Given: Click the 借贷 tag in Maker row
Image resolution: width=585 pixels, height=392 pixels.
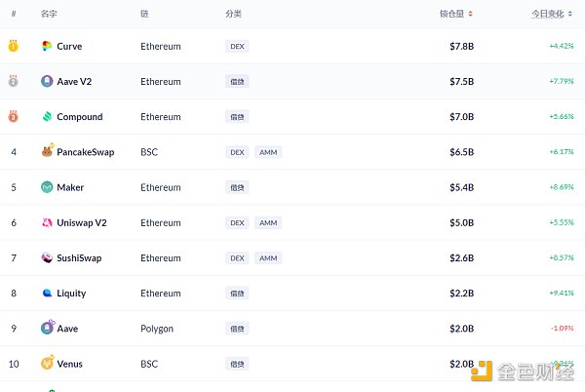Looking at the screenshot, I should click(236, 187).
